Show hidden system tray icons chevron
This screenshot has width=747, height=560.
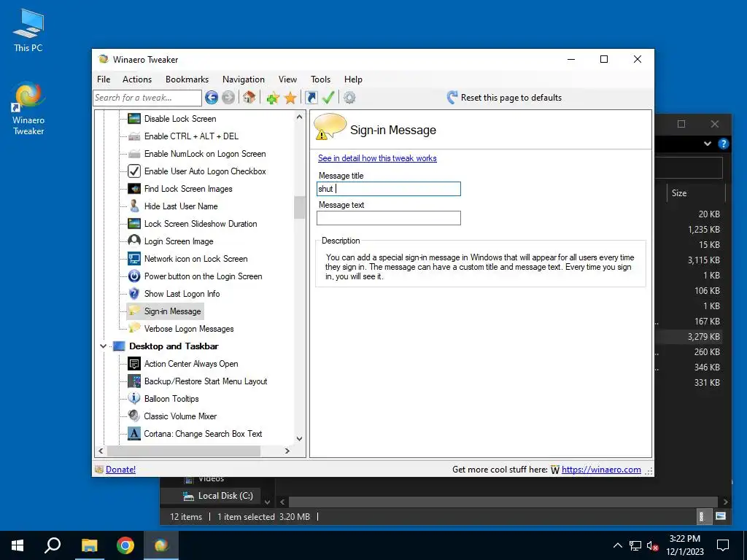click(x=617, y=545)
